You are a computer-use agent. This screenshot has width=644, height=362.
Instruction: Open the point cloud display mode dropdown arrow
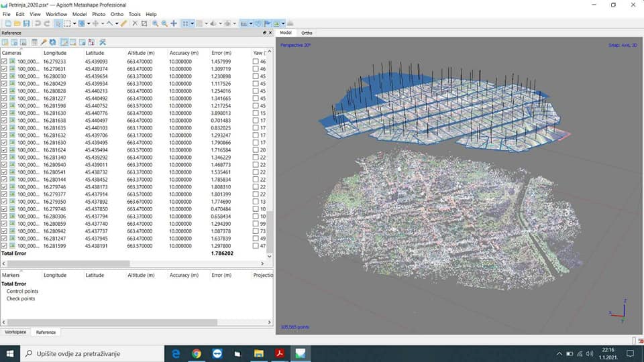(x=193, y=23)
